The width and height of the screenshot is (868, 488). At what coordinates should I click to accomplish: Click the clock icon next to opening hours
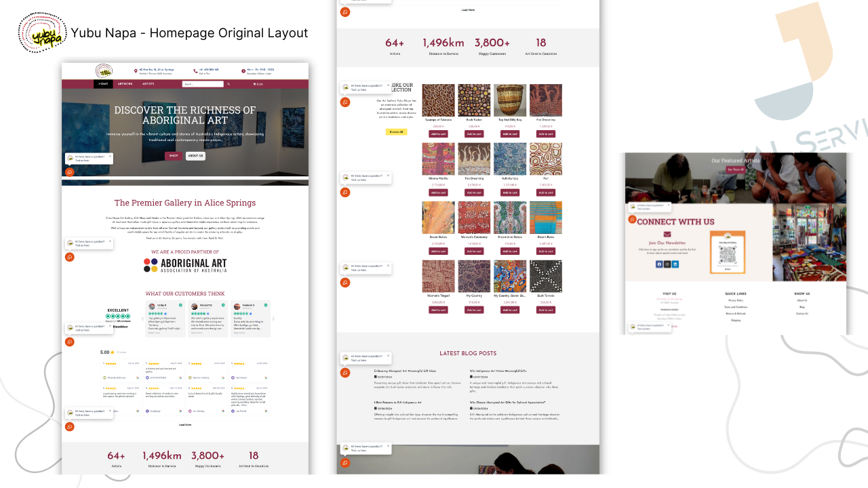coord(243,70)
